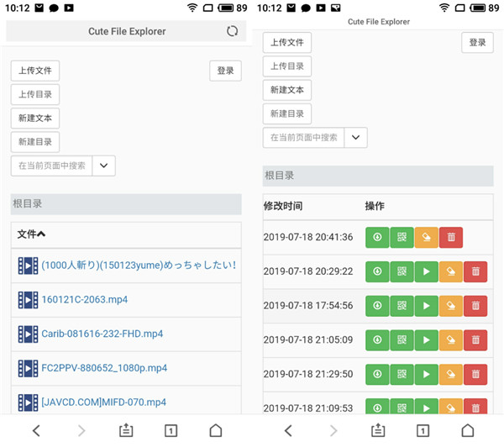This screenshot has height=447, width=504.
Task: Click red trash icon in 20:41:36 row
Action: tap(450, 238)
